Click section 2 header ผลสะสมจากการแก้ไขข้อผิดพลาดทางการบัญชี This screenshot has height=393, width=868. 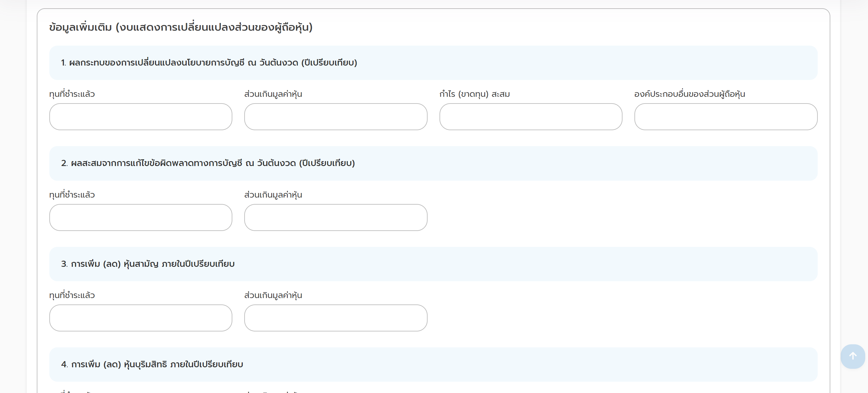[208, 163]
